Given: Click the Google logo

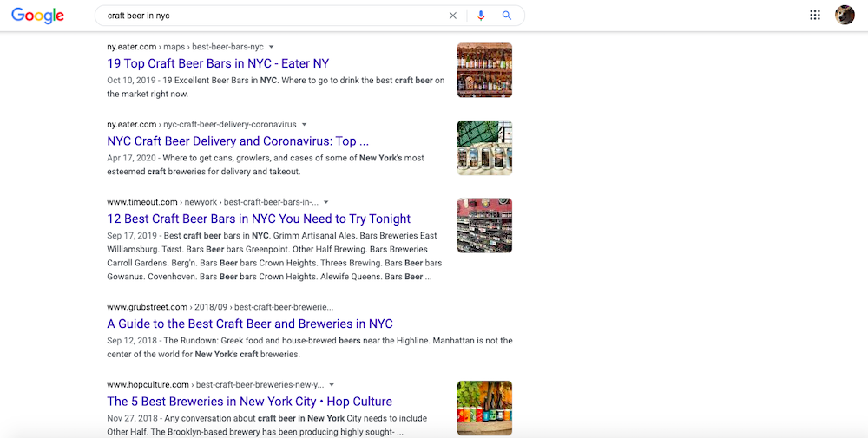Looking at the screenshot, I should [x=37, y=16].
